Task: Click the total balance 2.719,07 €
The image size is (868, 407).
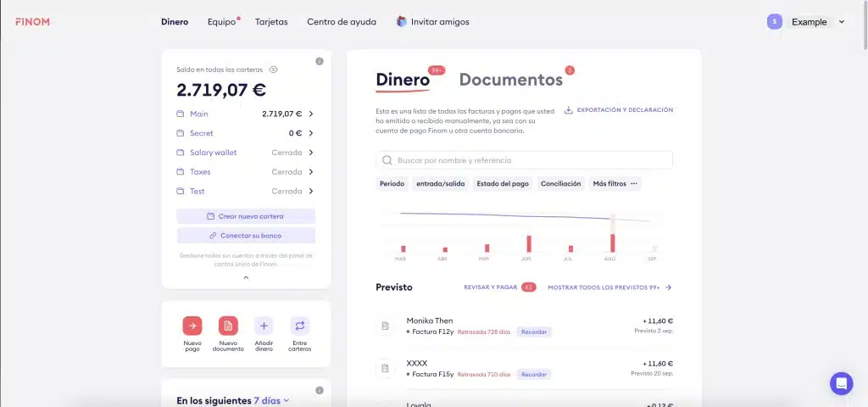Action: 221,90
